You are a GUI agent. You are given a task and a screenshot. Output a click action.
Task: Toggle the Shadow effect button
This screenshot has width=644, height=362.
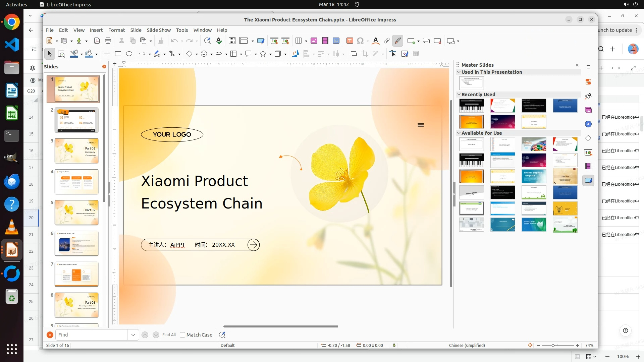click(354, 54)
